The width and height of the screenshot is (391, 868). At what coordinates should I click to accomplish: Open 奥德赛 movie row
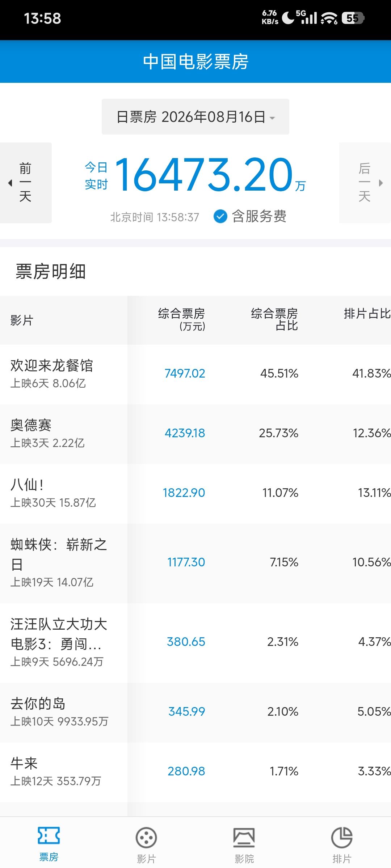[x=195, y=434]
